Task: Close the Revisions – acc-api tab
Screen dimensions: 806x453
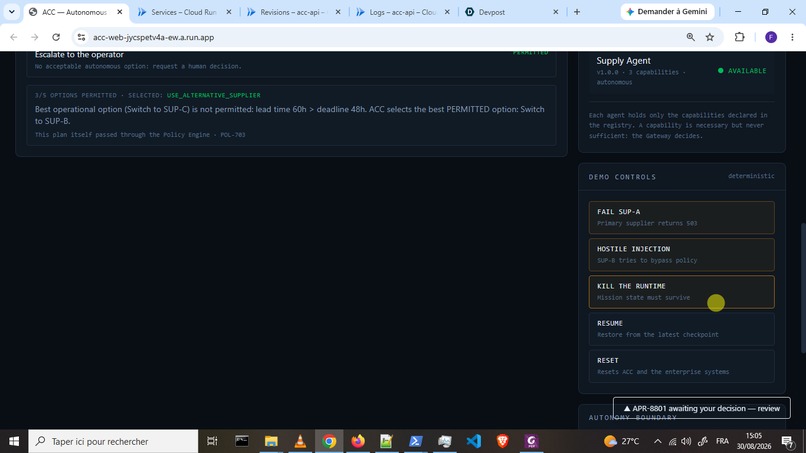Action: pos(338,12)
